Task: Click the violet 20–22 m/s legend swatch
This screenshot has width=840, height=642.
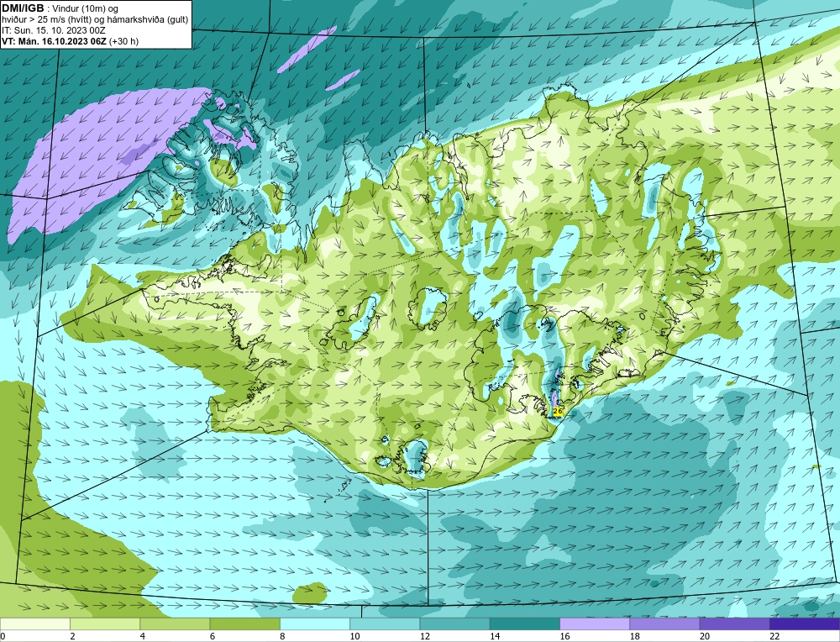Action: [734, 624]
